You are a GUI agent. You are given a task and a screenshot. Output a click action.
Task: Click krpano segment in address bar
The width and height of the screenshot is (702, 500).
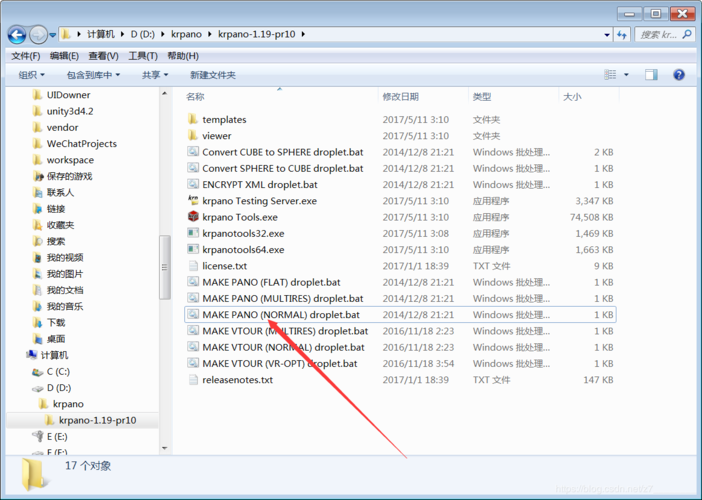click(x=186, y=34)
